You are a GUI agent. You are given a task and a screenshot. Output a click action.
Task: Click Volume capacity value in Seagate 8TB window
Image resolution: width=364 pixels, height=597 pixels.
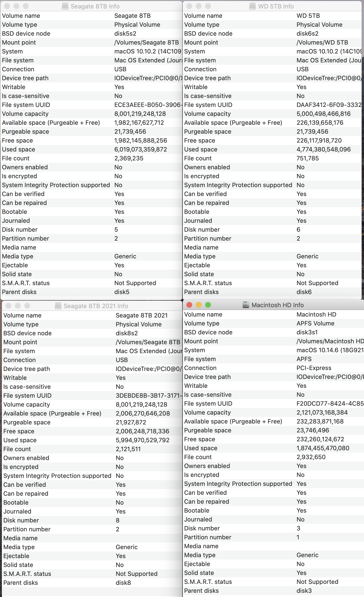[140, 114]
